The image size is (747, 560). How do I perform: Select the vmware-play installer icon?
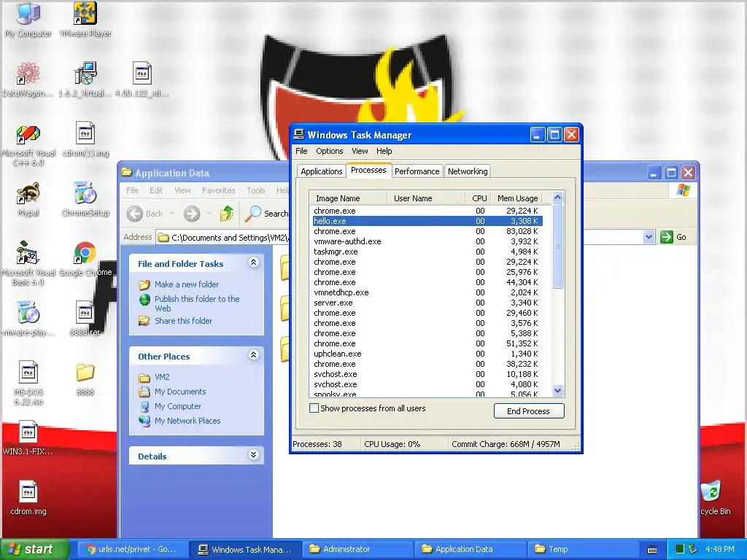tap(28, 318)
